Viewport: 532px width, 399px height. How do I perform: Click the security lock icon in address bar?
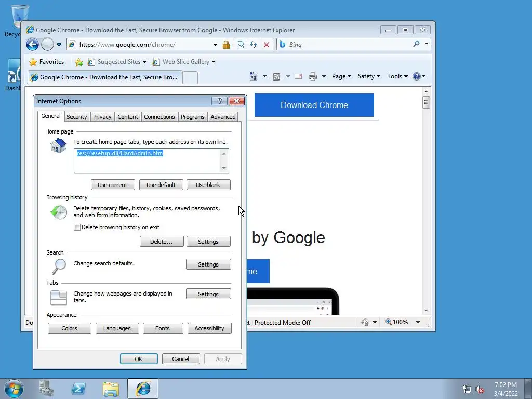click(227, 45)
